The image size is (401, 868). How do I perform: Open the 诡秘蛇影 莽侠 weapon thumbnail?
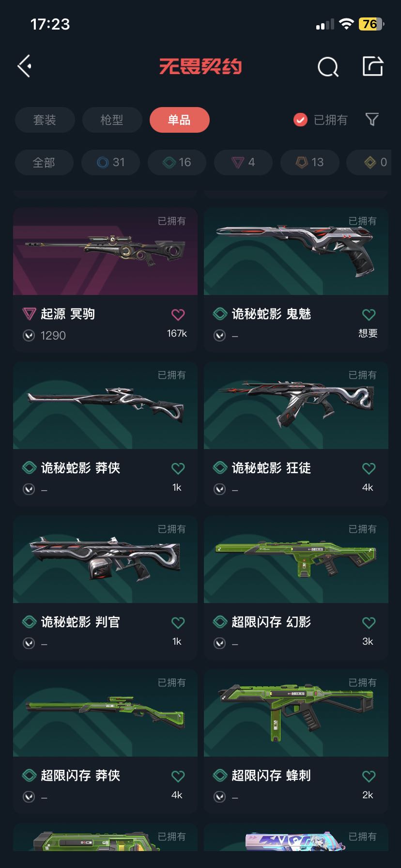click(105, 405)
